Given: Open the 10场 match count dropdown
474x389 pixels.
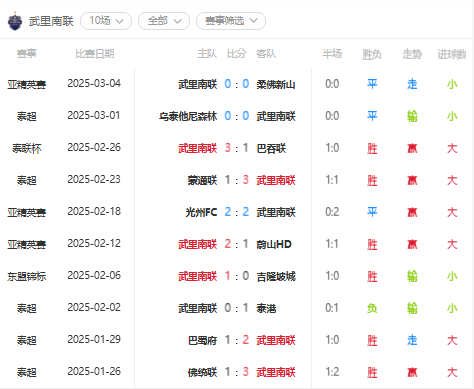Looking at the screenshot, I should (x=106, y=21).
